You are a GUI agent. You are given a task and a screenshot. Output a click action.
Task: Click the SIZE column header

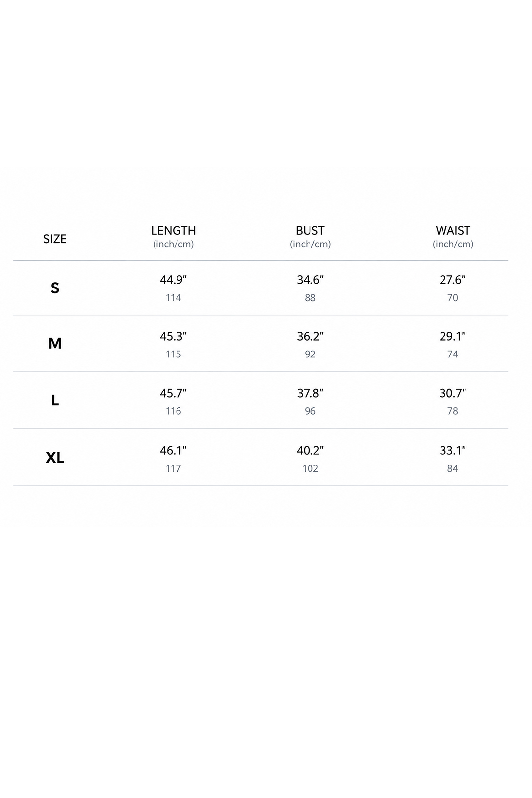coord(55,239)
